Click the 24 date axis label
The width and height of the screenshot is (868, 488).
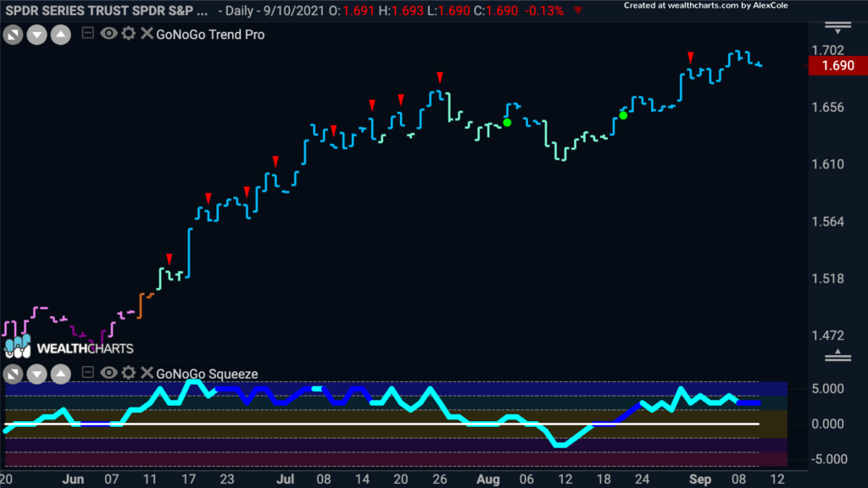tap(643, 480)
